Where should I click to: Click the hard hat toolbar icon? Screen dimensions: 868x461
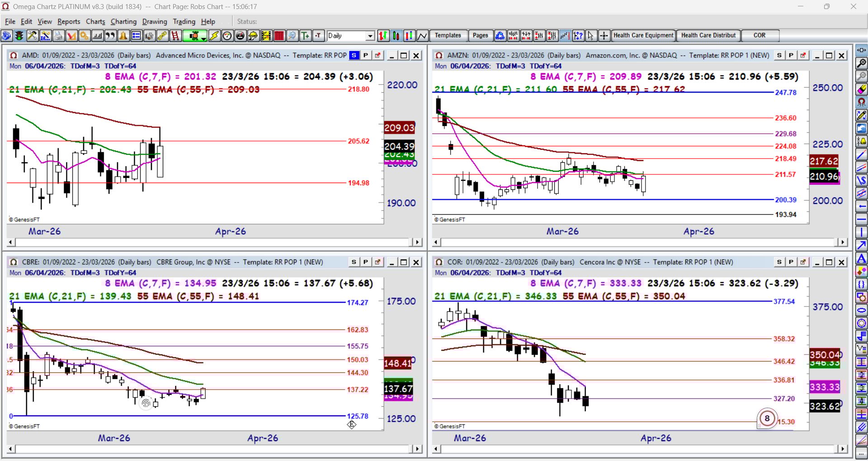(253, 36)
